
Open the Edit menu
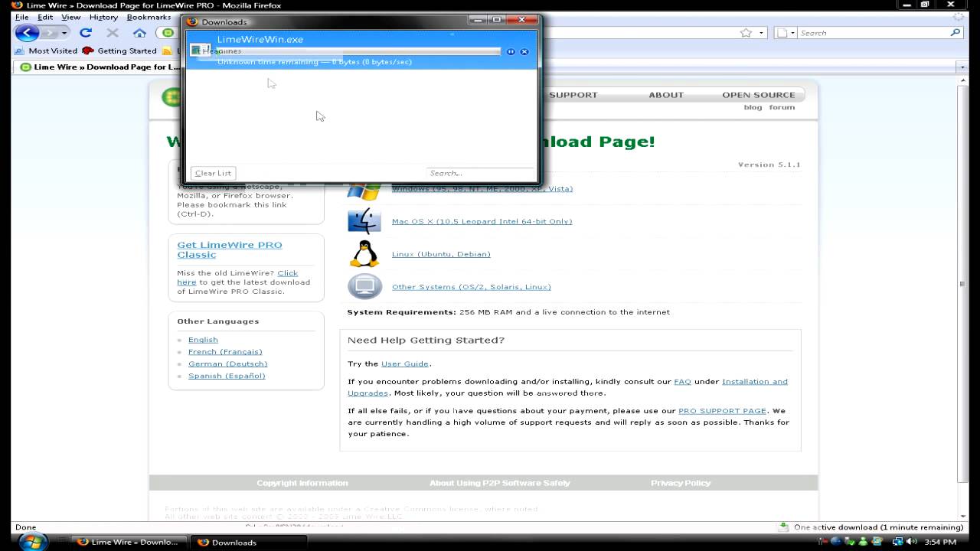point(45,17)
